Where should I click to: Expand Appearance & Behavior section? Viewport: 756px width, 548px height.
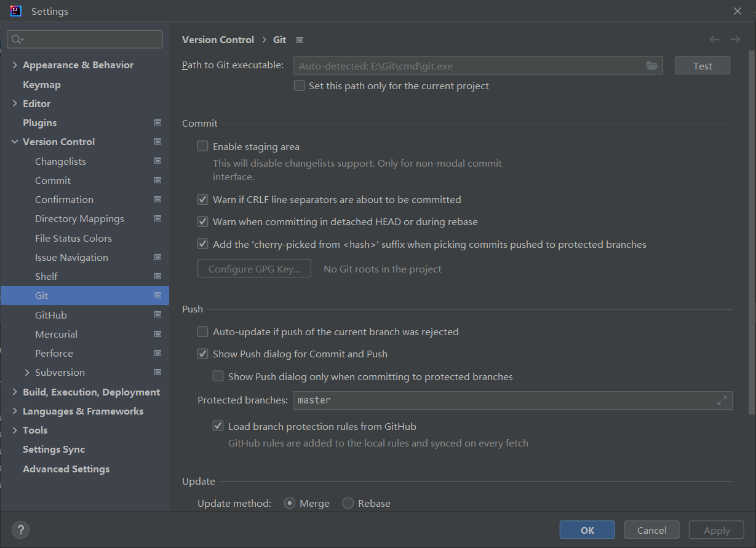point(15,65)
